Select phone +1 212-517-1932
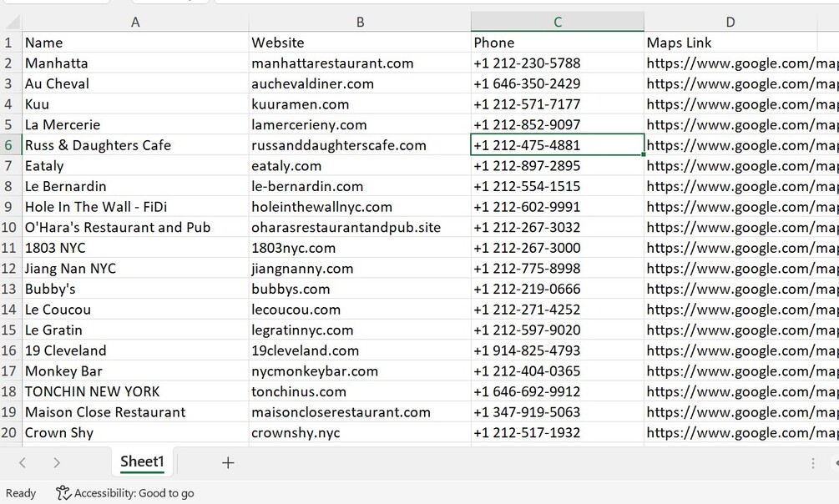The image size is (839, 504). tap(558, 432)
